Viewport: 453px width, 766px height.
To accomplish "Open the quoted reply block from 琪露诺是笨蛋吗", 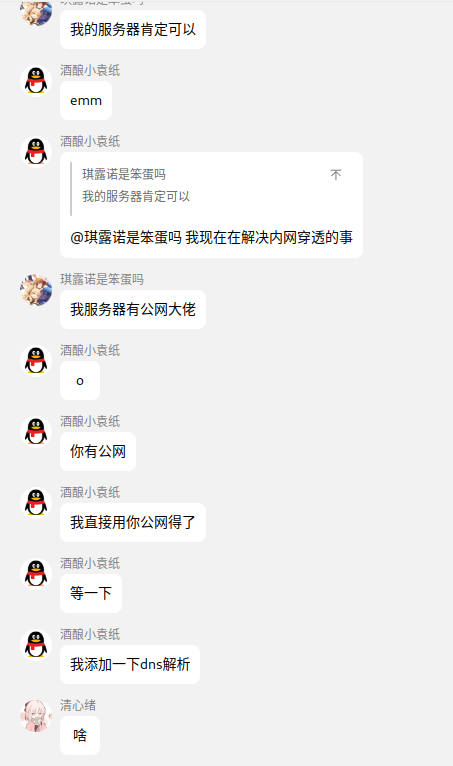I will 211,189.
